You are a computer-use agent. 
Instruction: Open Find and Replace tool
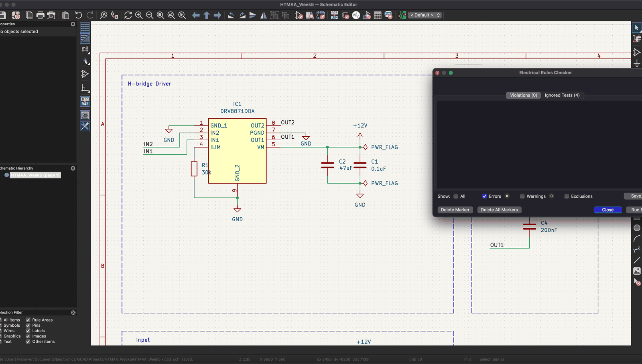114,15
